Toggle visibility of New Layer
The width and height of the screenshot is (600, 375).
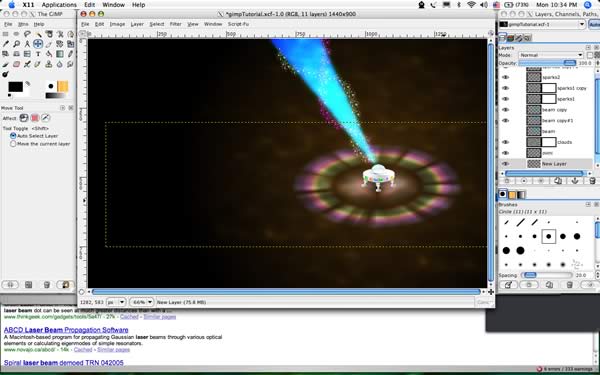(505, 164)
